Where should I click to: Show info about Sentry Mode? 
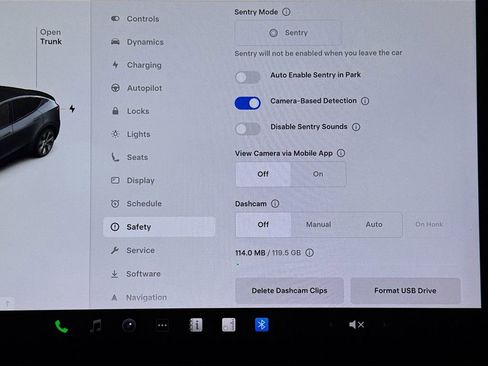pos(286,12)
